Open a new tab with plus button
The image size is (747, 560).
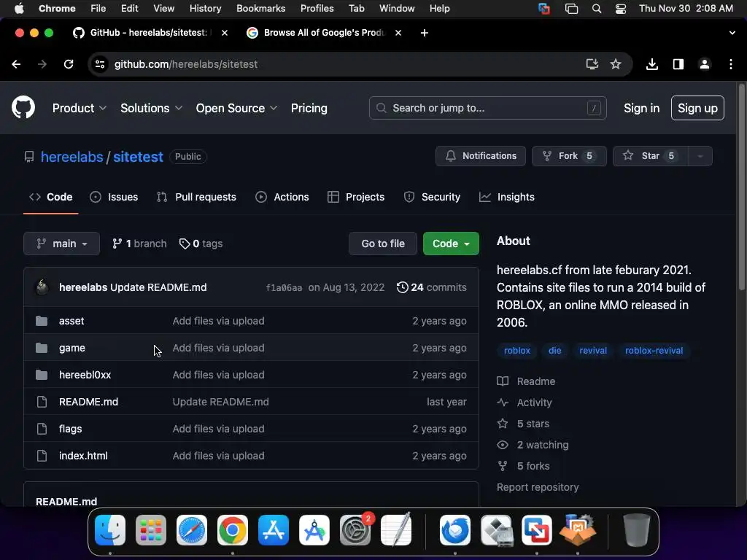pyautogui.click(x=425, y=33)
